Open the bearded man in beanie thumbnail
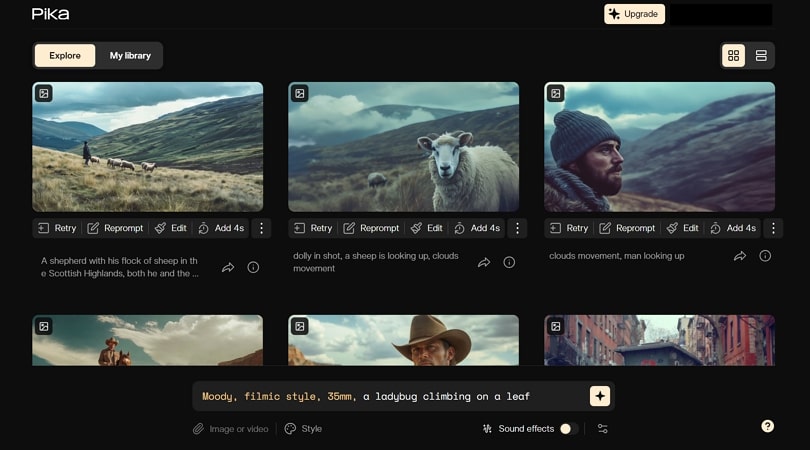This screenshot has height=450, width=810. [x=660, y=147]
